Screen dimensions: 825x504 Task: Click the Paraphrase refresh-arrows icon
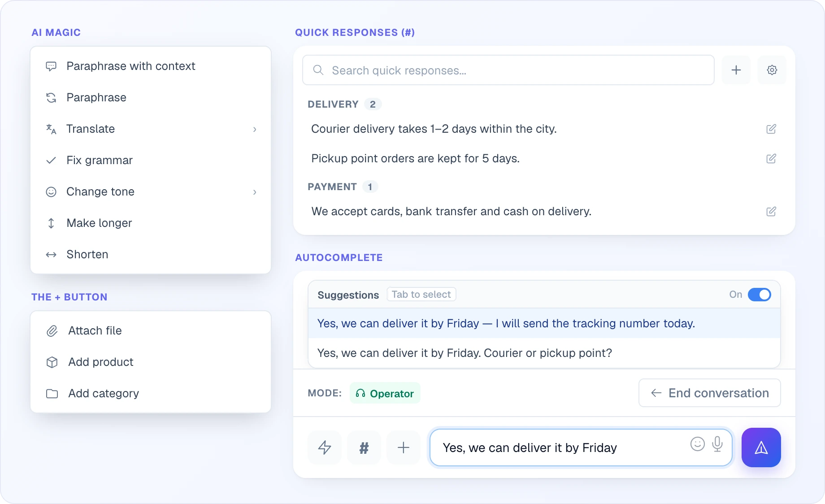(x=51, y=98)
